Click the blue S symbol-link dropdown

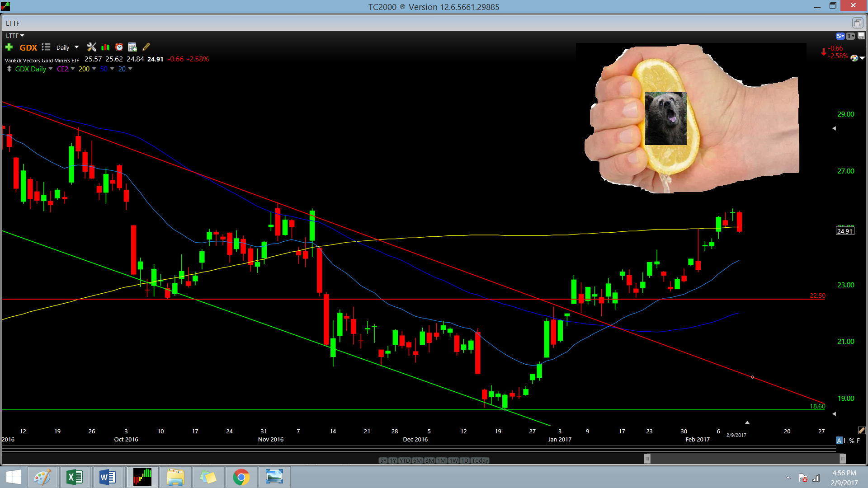(x=840, y=36)
